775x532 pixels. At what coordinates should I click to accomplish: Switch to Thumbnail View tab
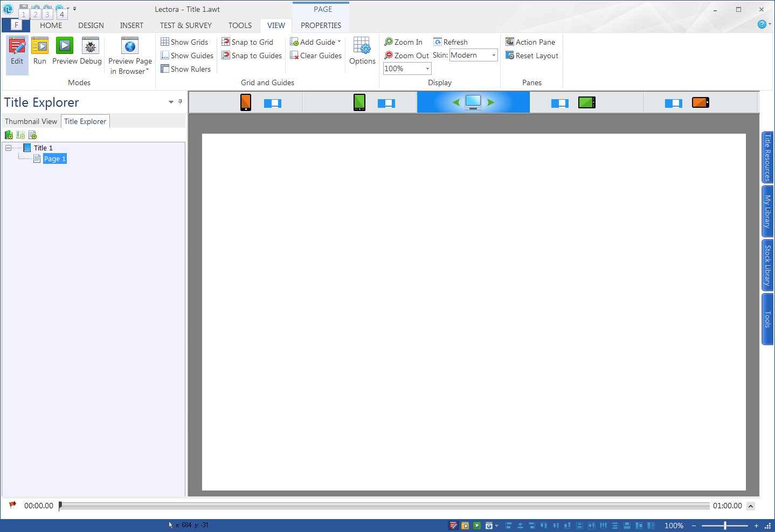pyautogui.click(x=31, y=121)
